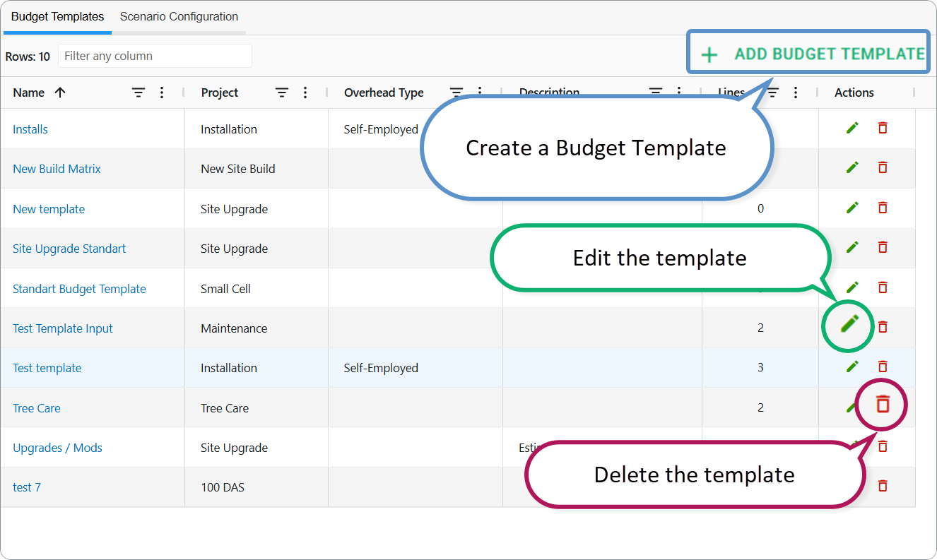Focus the Filter any column field
The height and width of the screenshot is (560, 937).
(155, 56)
